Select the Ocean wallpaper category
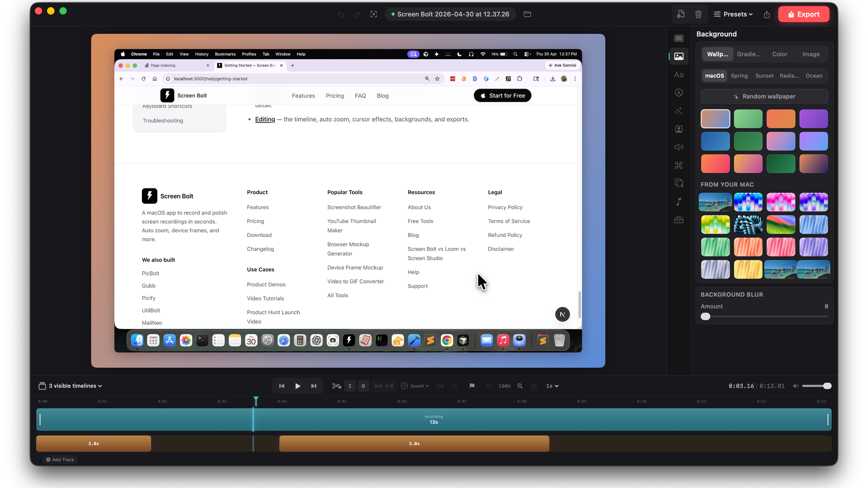This screenshot has height=488, width=868. pyautogui.click(x=814, y=76)
